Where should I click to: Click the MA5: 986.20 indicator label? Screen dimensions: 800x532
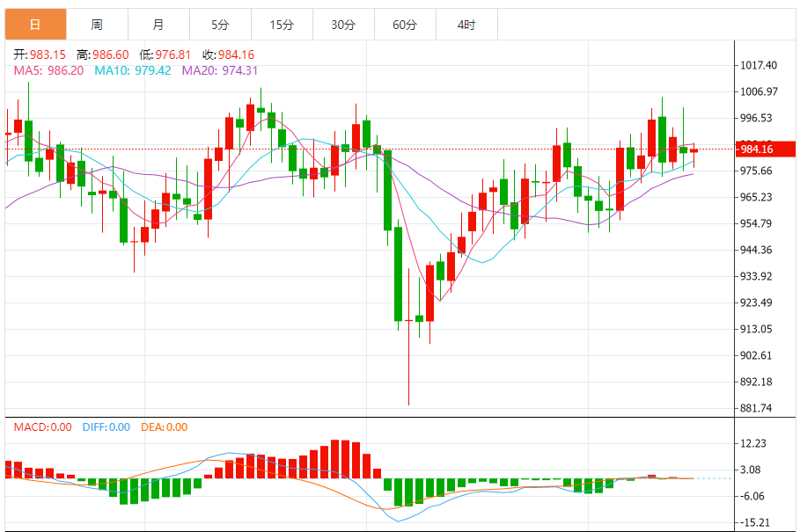pyautogui.click(x=48, y=71)
